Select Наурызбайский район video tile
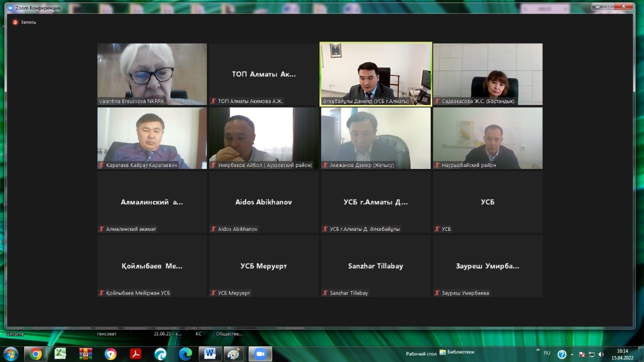This screenshot has width=644, height=362. tap(488, 138)
